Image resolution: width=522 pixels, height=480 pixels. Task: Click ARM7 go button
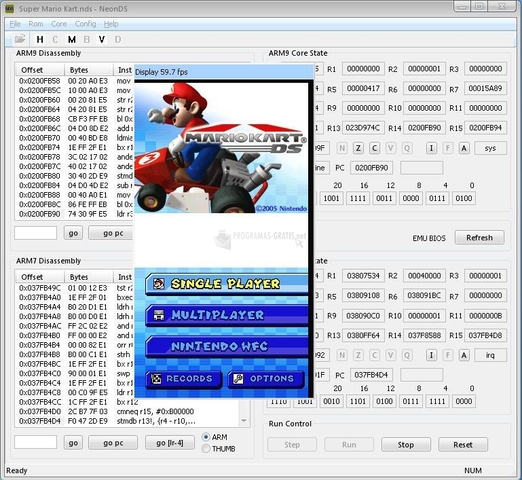pos(73,443)
